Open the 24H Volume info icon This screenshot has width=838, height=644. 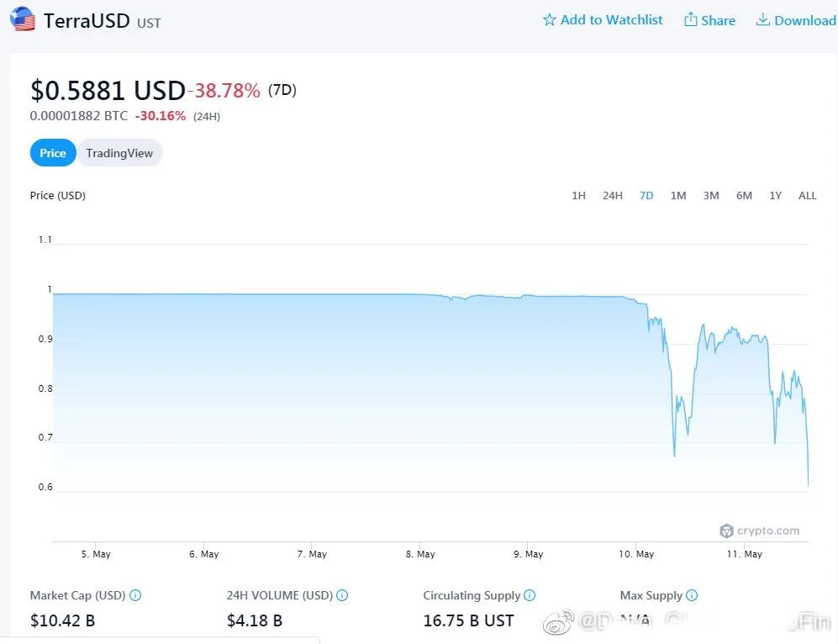tap(342, 595)
